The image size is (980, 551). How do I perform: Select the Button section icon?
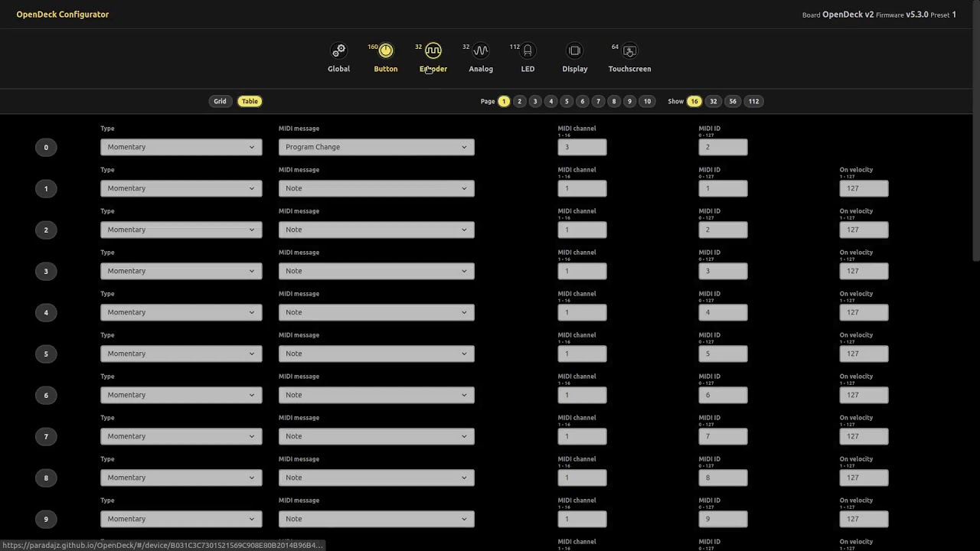coord(386,51)
